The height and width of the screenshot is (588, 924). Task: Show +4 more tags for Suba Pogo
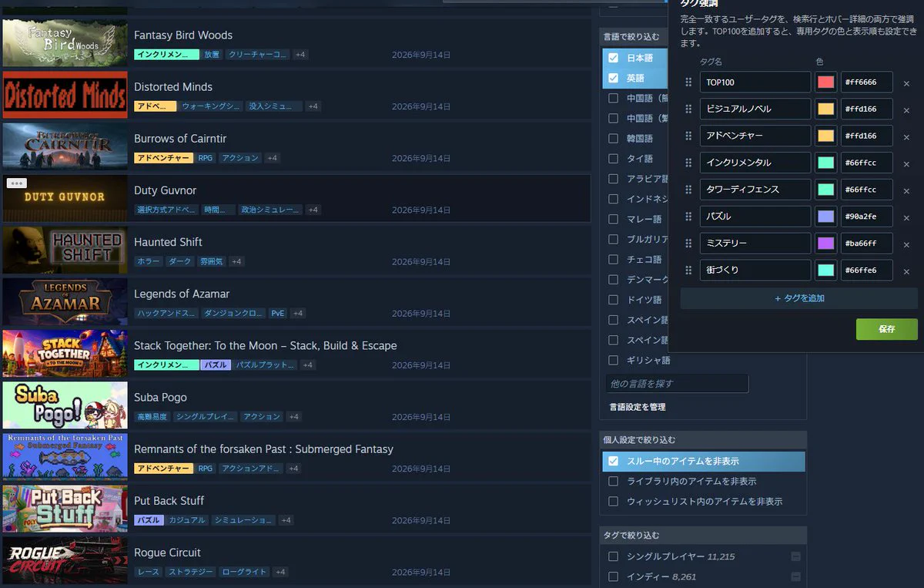(x=293, y=417)
